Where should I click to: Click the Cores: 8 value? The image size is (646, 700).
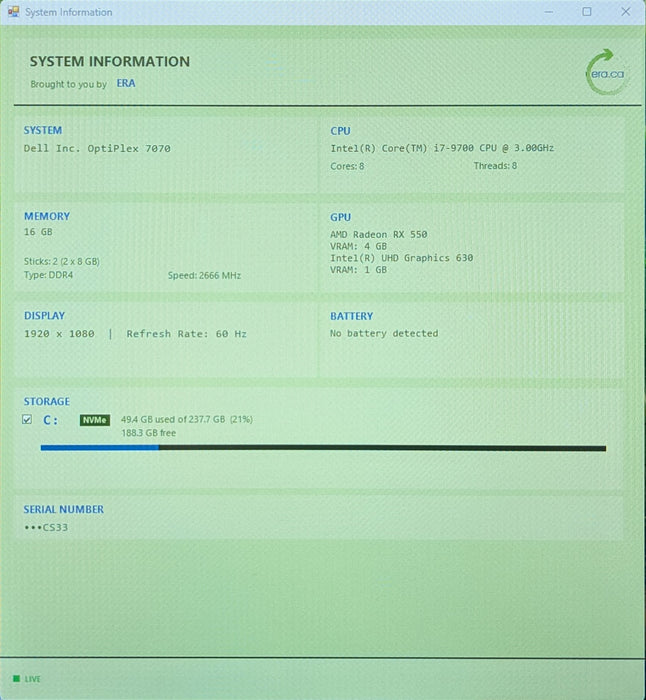pos(347,166)
